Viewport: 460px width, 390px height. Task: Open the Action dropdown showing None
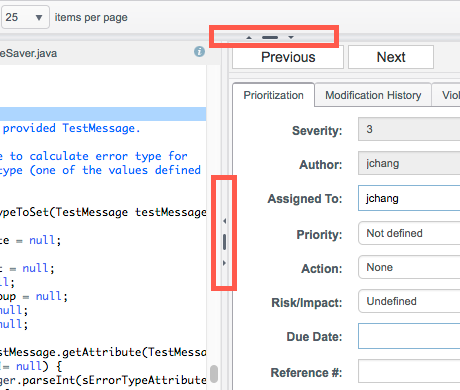coord(409,267)
